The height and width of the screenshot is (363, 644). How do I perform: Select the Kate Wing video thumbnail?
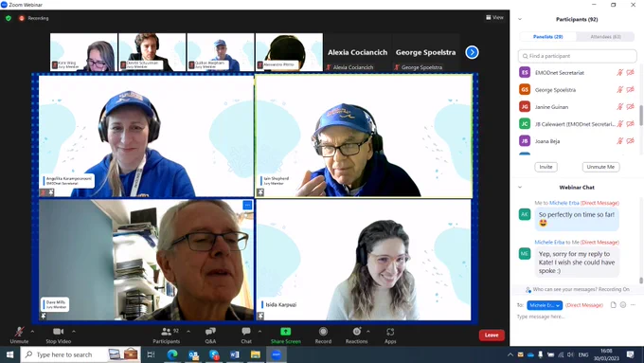coord(83,52)
